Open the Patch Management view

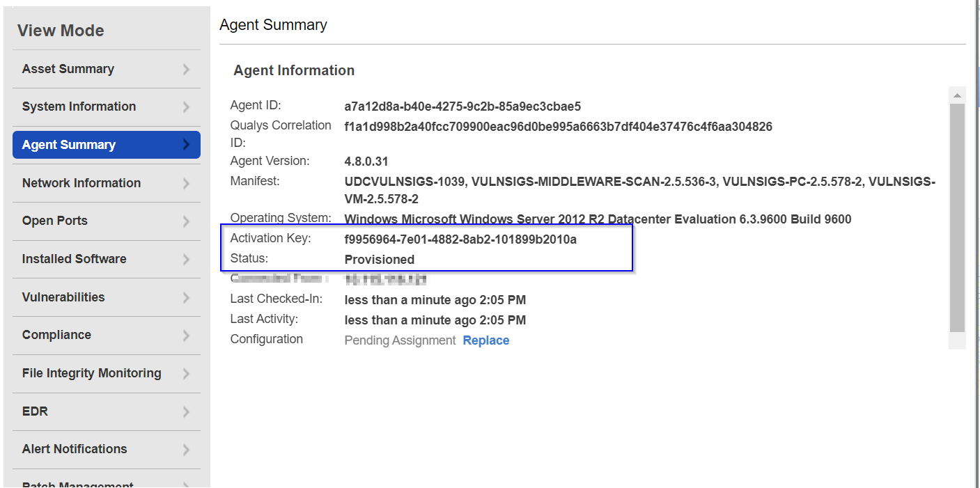pyautogui.click(x=77, y=485)
